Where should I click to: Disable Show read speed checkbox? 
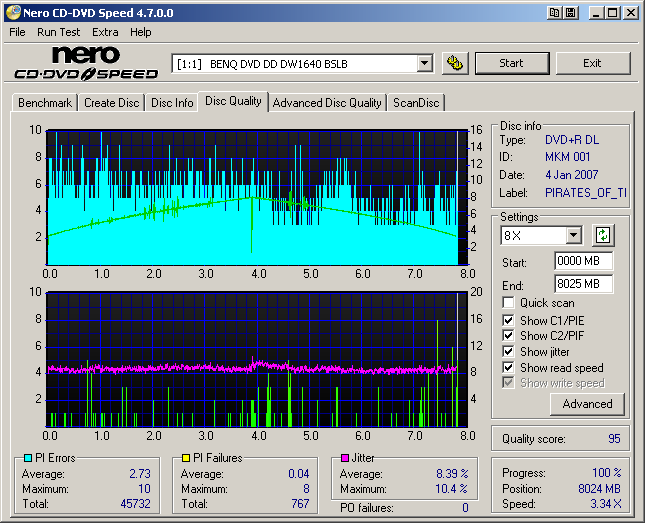pyautogui.click(x=508, y=367)
